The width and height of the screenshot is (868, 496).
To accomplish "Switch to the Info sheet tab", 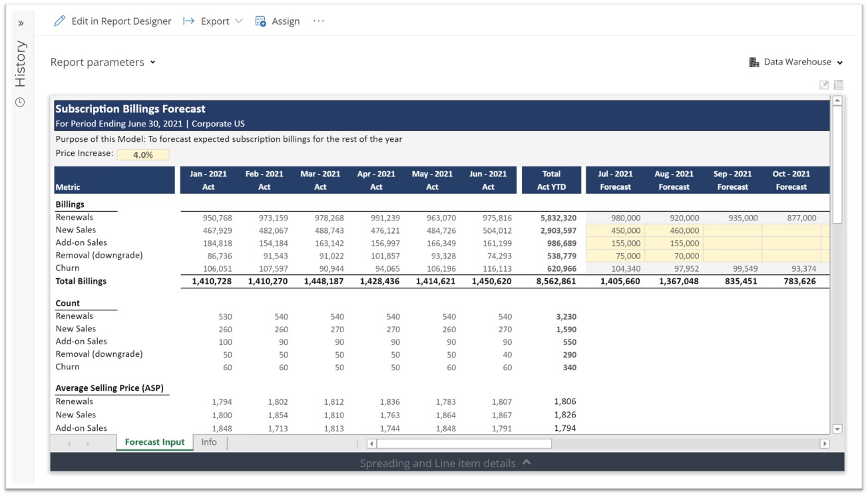I will (x=209, y=442).
